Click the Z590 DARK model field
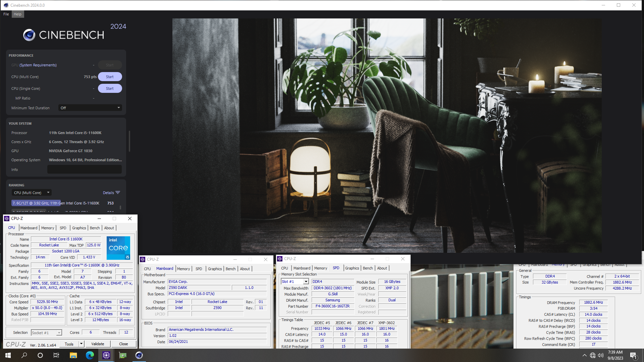Image resolution: width=644 pixels, height=362 pixels. (199, 288)
